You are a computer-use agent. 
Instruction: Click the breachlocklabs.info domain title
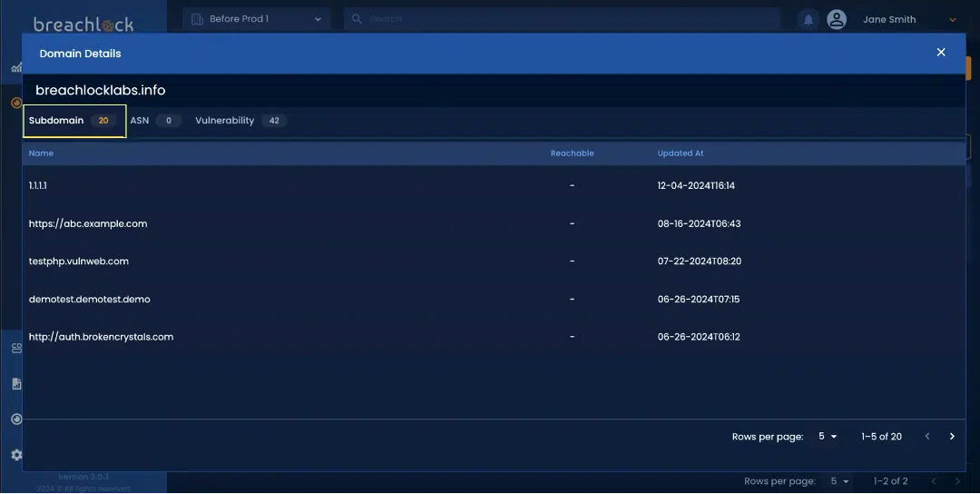point(100,90)
